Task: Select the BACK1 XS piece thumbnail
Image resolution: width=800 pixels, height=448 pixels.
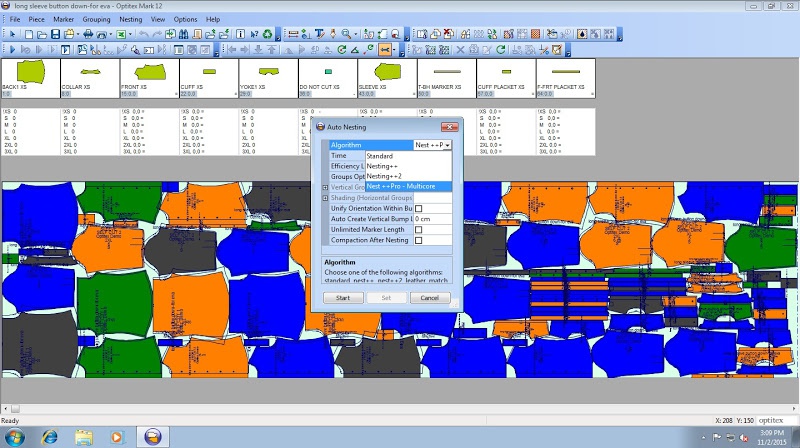Action: coord(31,78)
